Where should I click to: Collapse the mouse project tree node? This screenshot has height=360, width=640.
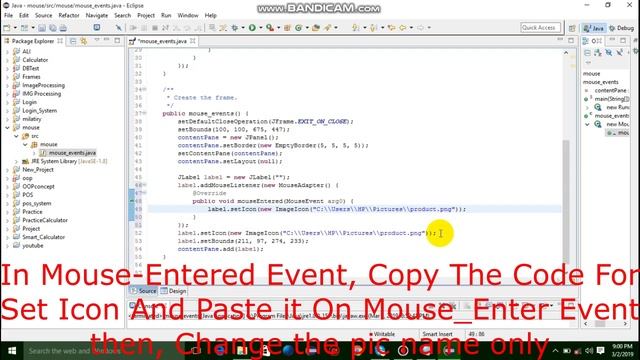pyautogui.click(x=7, y=128)
